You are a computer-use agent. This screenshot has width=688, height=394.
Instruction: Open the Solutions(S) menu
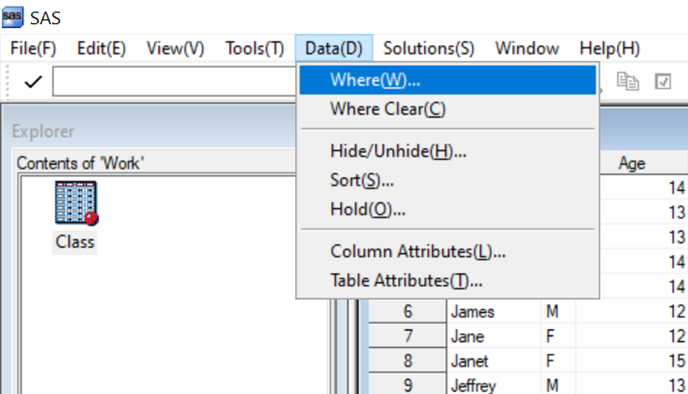429,48
